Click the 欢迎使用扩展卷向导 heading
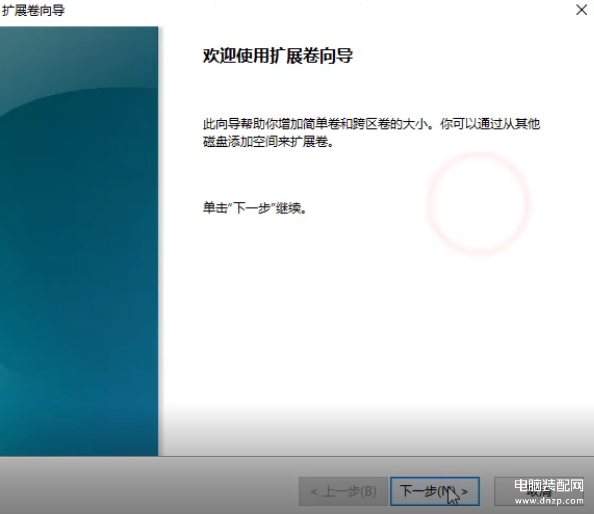The height and width of the screenshot is (514, 594). coord(278,56)
